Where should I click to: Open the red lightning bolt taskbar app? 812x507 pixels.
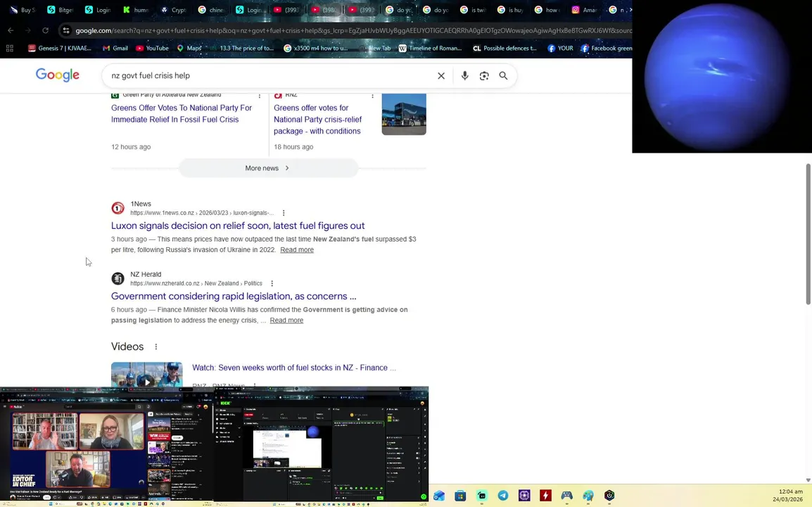tap(545, 496)
